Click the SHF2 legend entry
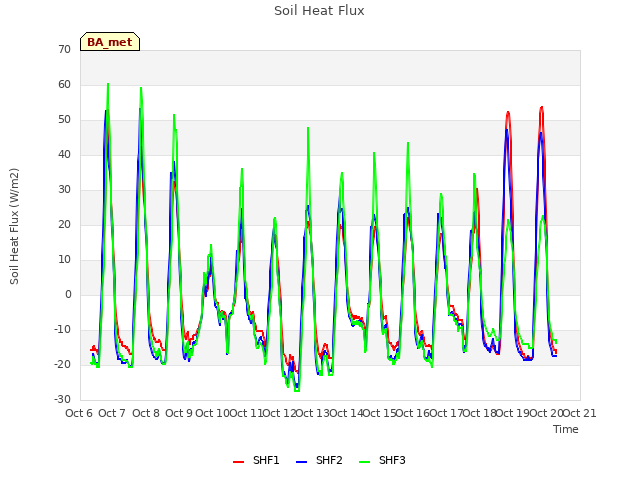 point(319,460)
